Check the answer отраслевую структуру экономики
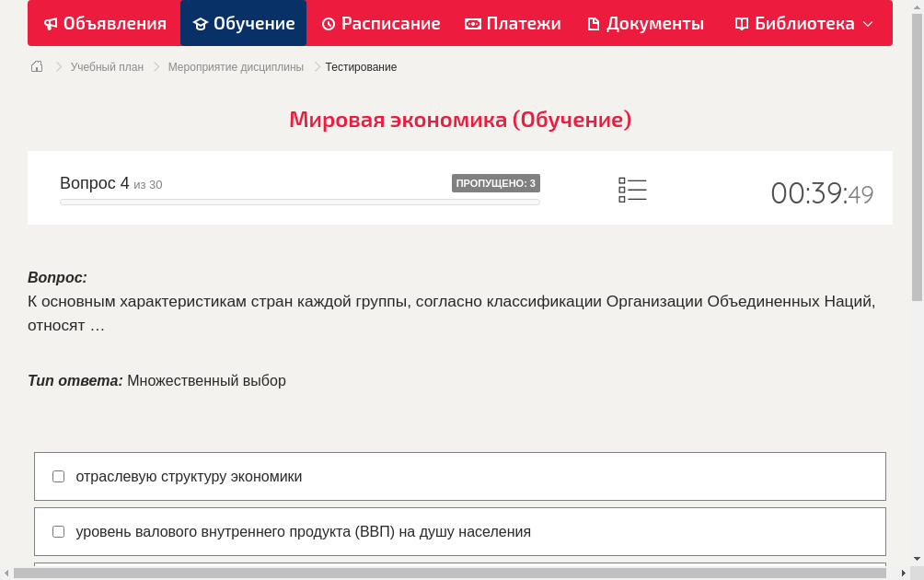Screen dimensions: 924x580 coord(58,476)
